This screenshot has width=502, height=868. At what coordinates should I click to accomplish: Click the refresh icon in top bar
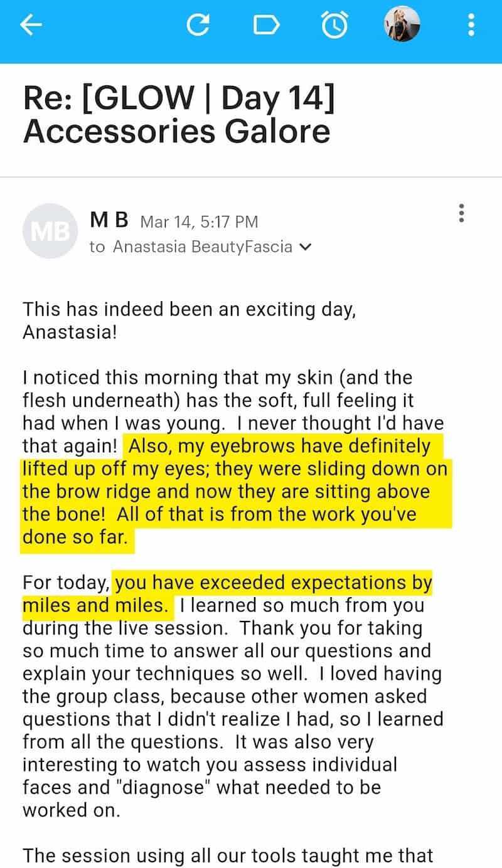point(198,25)
